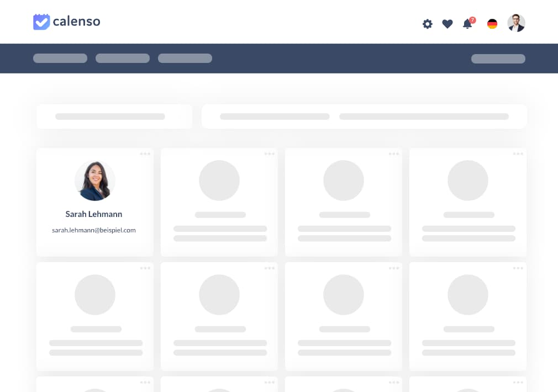The image size is (558, 392).
Task: Switch language using the German flag
Action: pos(492,24)
